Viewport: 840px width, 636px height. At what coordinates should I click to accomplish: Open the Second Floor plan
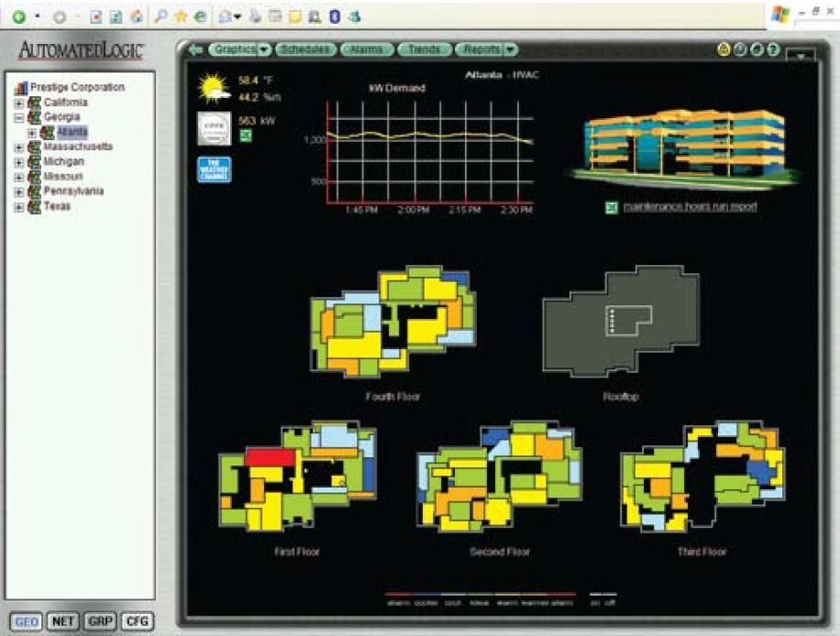point(499,476)
